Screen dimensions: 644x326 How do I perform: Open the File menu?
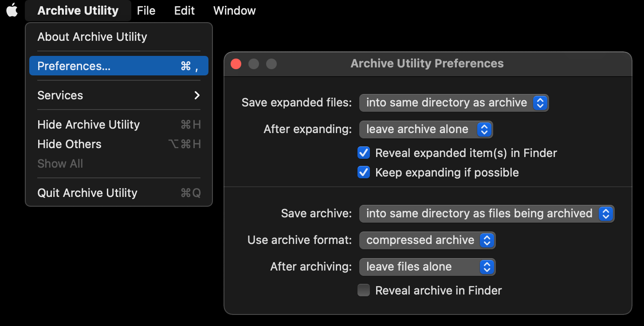[x=146, y=11]
